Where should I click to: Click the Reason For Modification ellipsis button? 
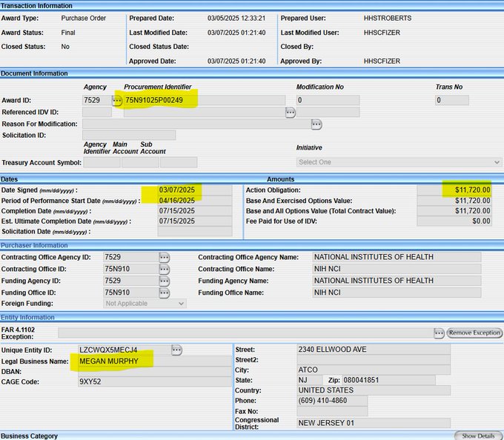(316, 124)
